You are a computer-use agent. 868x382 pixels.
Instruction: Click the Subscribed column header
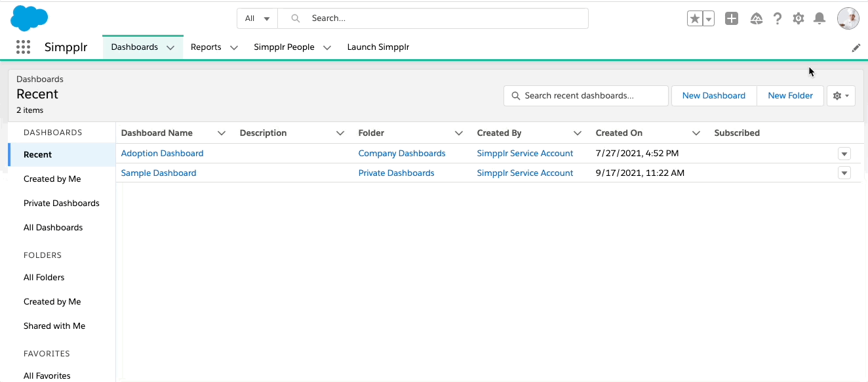(737, 133)
